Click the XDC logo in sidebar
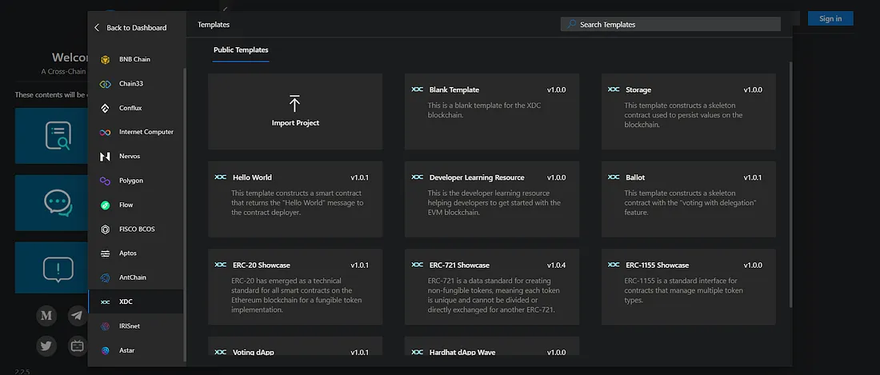 coord(105,302)
